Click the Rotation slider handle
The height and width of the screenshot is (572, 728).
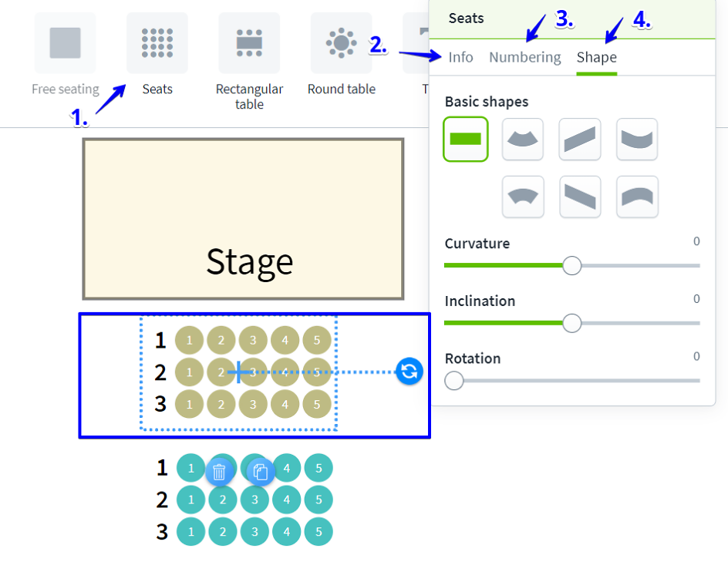pyautogui.click(x=454, y=380)
